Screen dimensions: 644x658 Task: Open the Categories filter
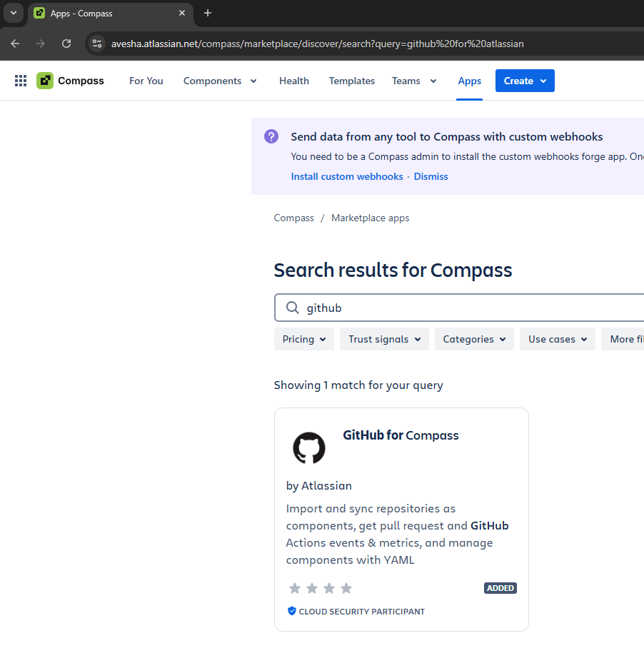(x=473, y=338)
